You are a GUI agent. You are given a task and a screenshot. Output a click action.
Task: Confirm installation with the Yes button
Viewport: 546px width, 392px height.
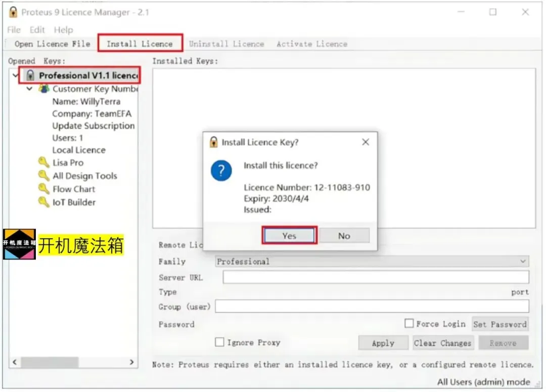coord(289,236)
